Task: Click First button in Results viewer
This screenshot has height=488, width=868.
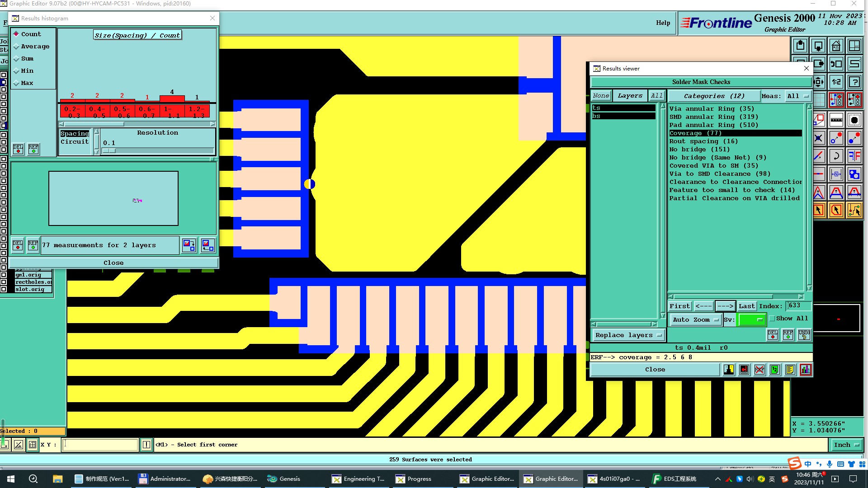Action: click(x=679, y=306)
